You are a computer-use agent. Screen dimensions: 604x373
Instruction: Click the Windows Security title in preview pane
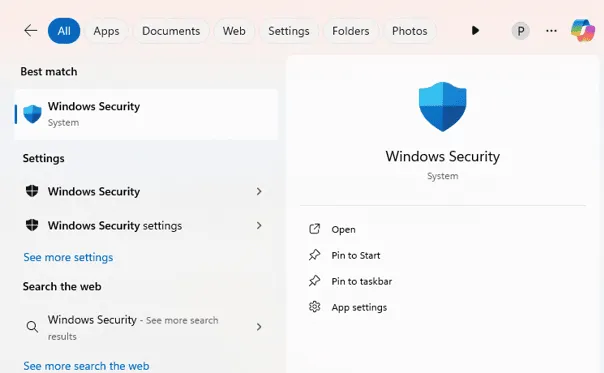click(x=443, y=156)
